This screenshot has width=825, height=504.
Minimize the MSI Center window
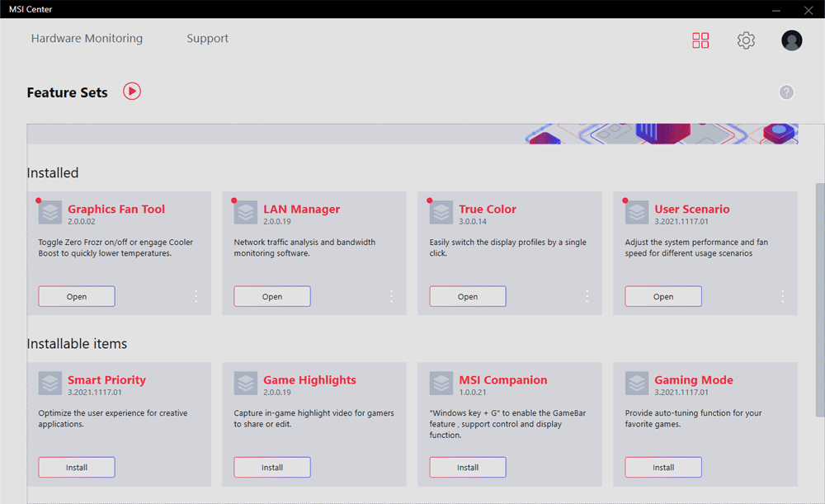(x=776, y=9)
